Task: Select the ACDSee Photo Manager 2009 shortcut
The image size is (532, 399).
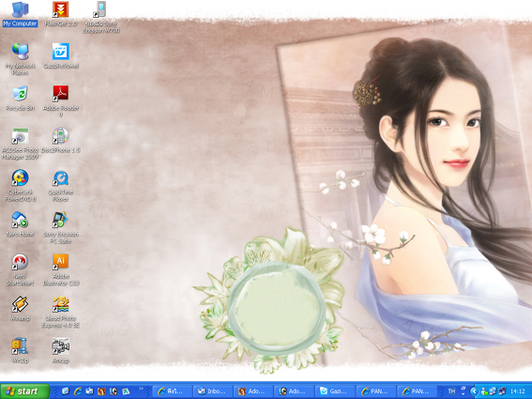Action: [x=20, y=144]
